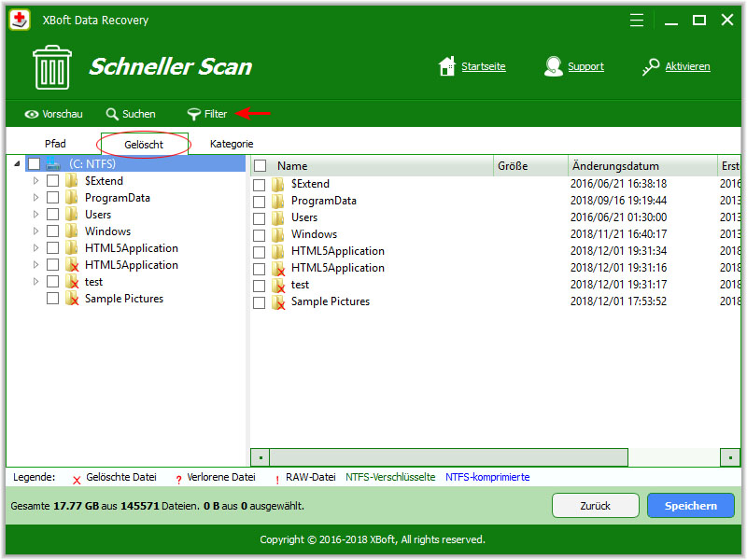Sort by the Größe column header

(530, 166)
